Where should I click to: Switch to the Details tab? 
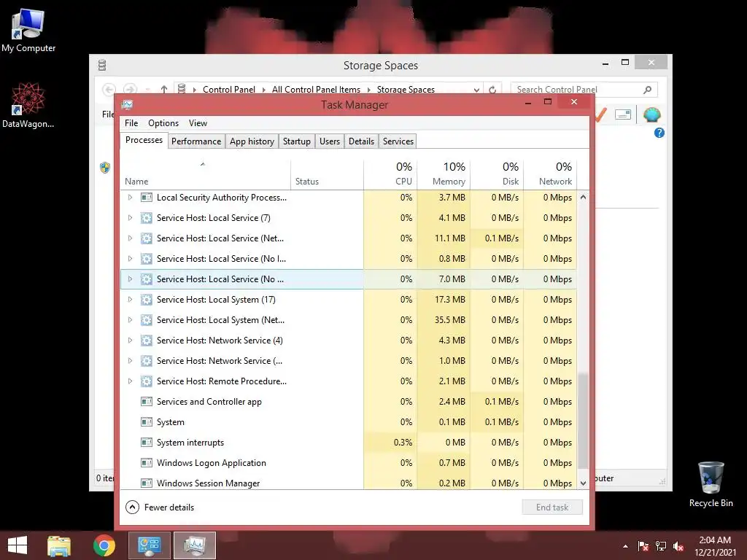pyautogui.click(x=361, y=141)
